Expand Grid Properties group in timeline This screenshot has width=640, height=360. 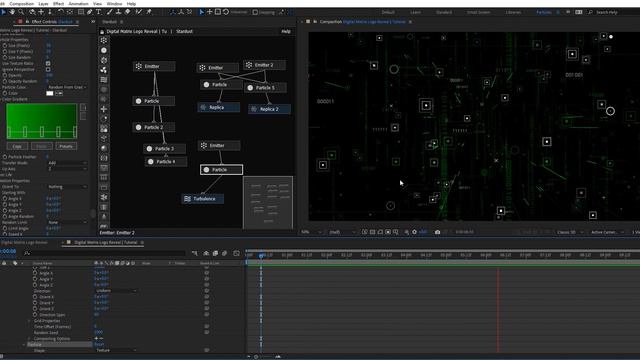tap(29, 321)
